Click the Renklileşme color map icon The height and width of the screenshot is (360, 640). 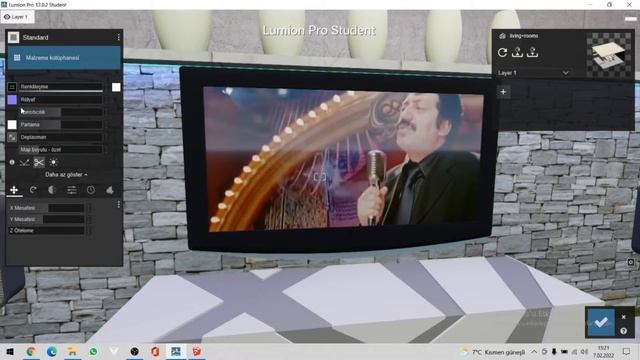click(12, 87)
